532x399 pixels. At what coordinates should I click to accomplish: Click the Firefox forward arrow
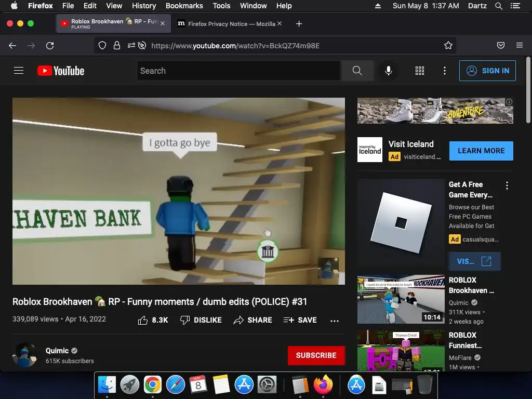pos(31,46)
